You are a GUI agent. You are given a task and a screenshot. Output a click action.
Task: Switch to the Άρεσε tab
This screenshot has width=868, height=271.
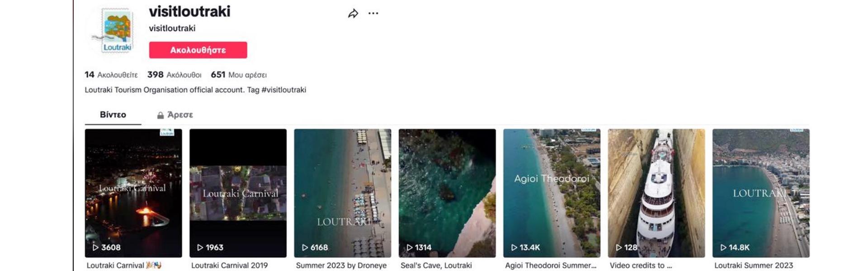tap(180, 115)
